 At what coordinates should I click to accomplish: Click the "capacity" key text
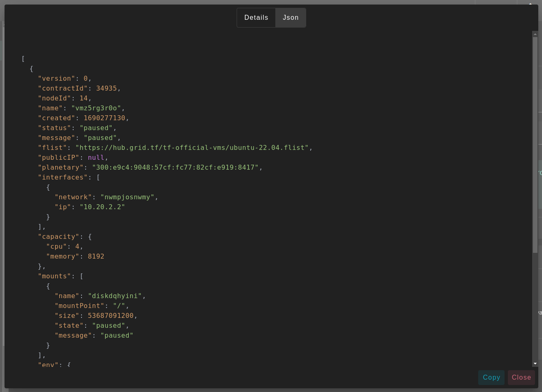tap(58, 237)
